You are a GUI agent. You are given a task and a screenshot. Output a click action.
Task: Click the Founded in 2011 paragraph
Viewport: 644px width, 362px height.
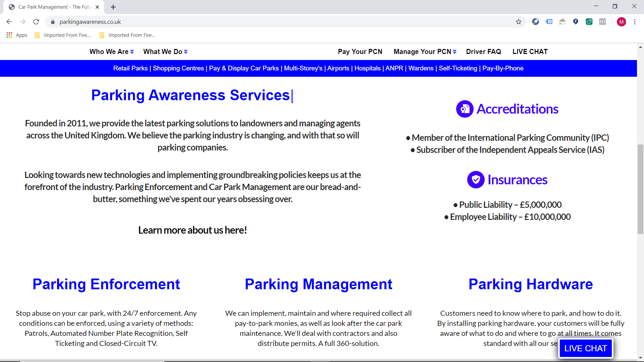pyautogui.click(x=193, y=135)
